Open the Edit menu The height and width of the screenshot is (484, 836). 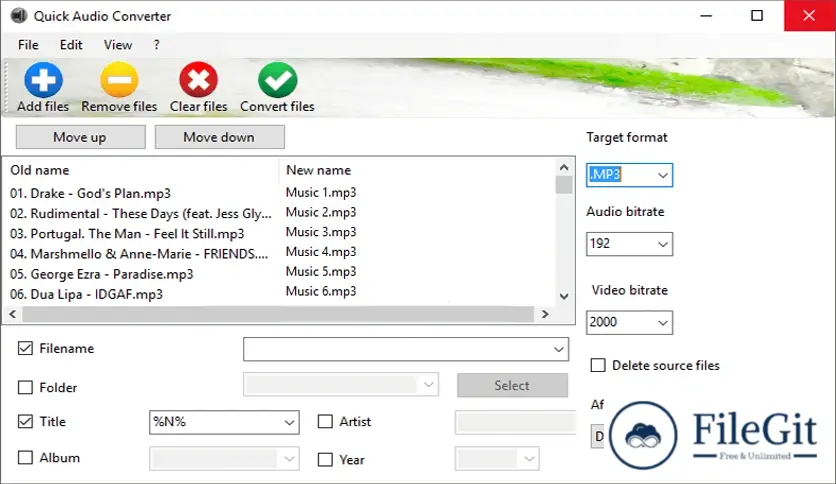pyautogui.click(x=71, y=45)
